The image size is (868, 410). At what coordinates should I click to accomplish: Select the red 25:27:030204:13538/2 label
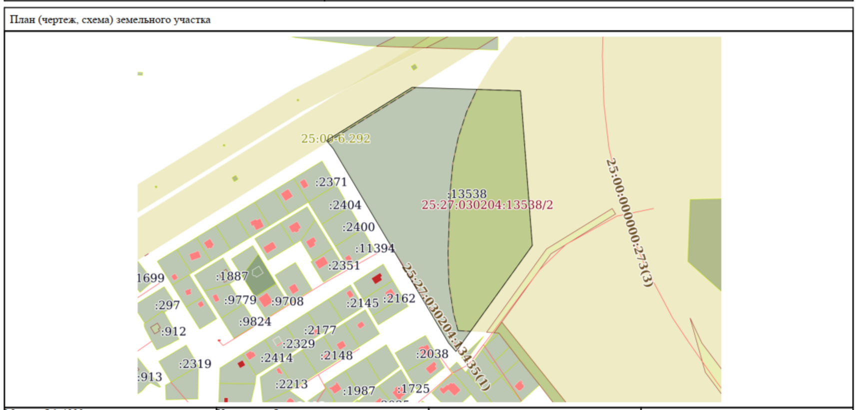[x=487, y=205]
